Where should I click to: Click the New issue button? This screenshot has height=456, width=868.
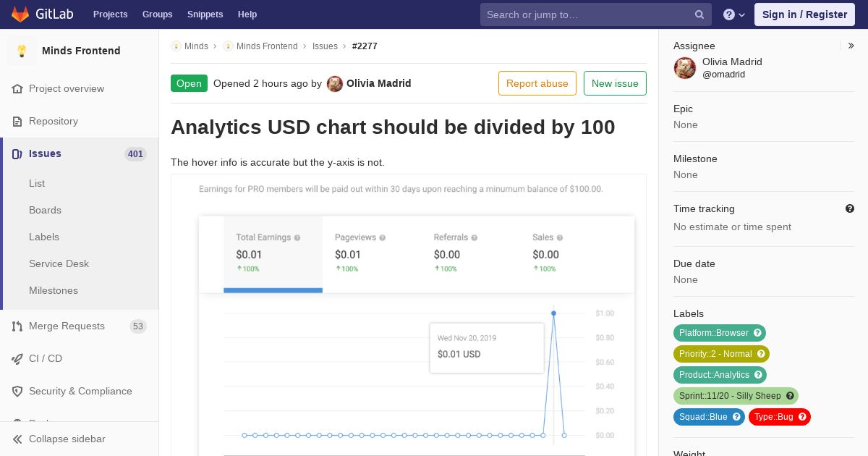[615, 83]
